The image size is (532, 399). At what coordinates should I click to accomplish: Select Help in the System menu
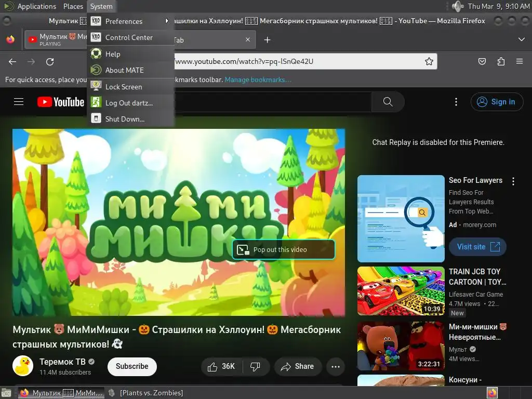tap(130, 54)
